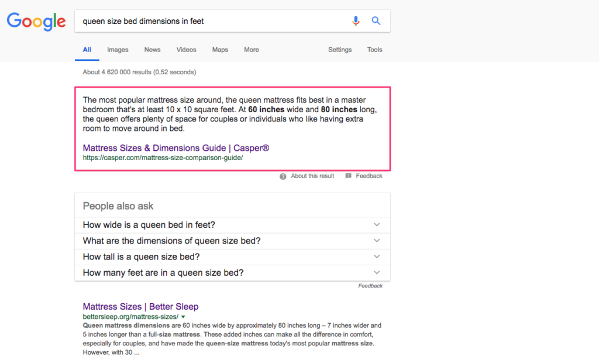Open dropdown arrow beside bettersleep.org URL

(183, 317)
